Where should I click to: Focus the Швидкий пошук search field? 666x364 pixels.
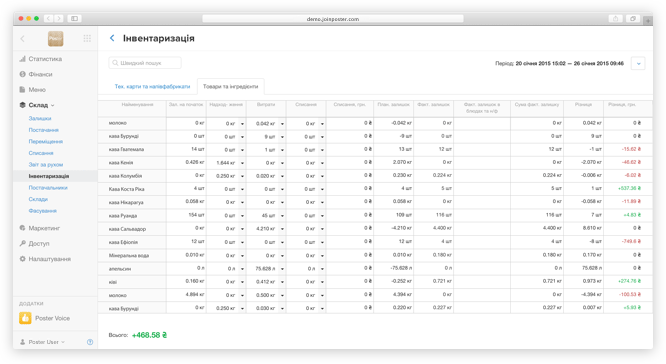pyautogui.click(x=145, y=63)
